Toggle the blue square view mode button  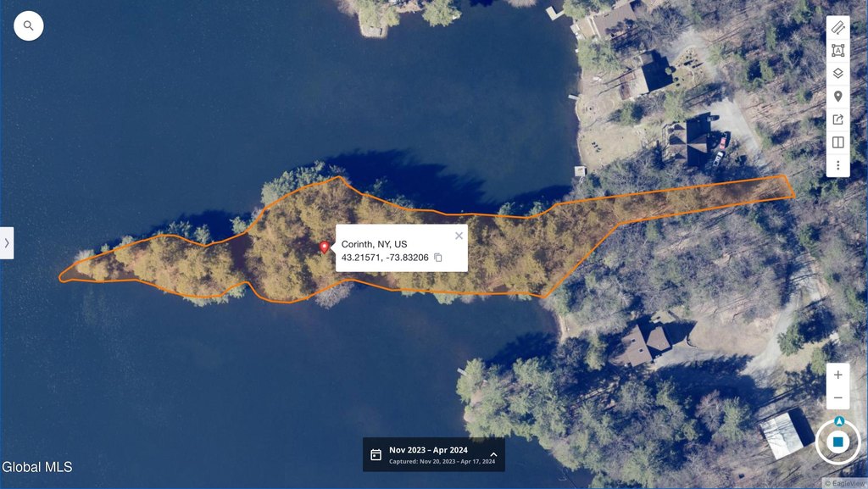point(837,442)
